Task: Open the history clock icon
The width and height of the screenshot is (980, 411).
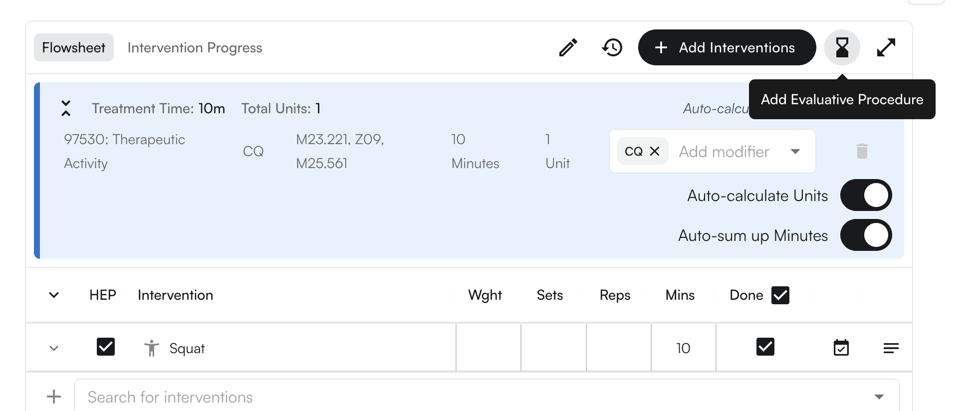Action: pos(612,48)
